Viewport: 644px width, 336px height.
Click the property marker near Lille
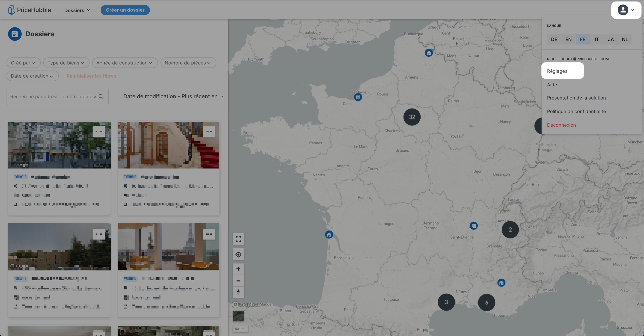click(429, 53)
